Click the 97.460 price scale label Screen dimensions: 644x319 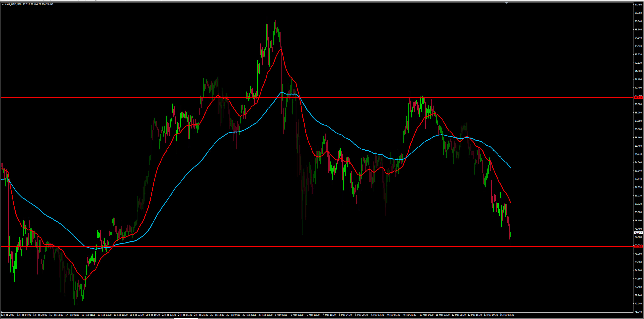click(638, 5)
